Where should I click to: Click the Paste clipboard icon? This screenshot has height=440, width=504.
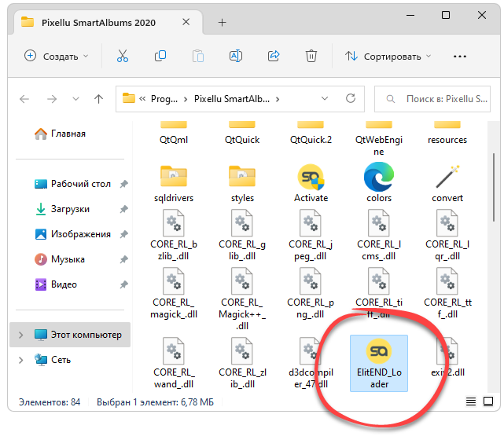[198, 56]
